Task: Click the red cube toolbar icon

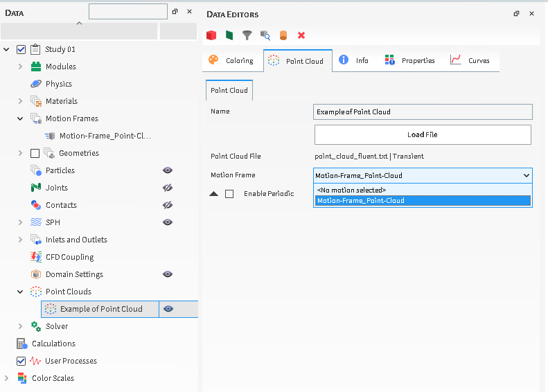Action: tap(211, 35)
